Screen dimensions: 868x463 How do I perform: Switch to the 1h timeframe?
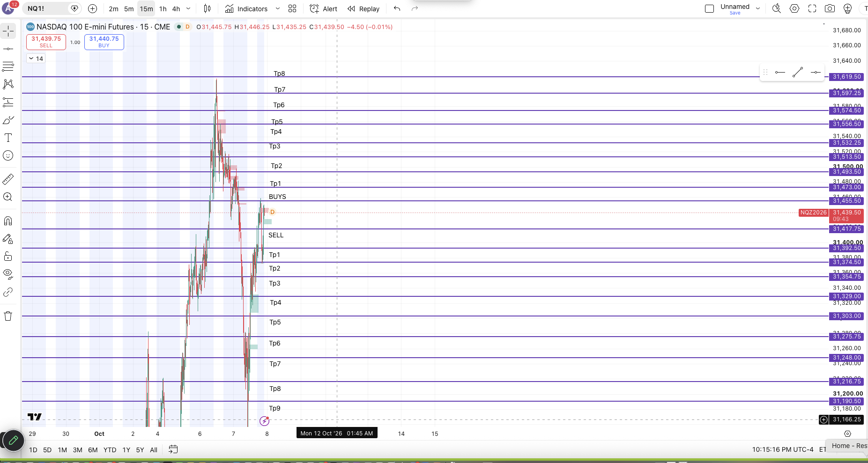163,8
